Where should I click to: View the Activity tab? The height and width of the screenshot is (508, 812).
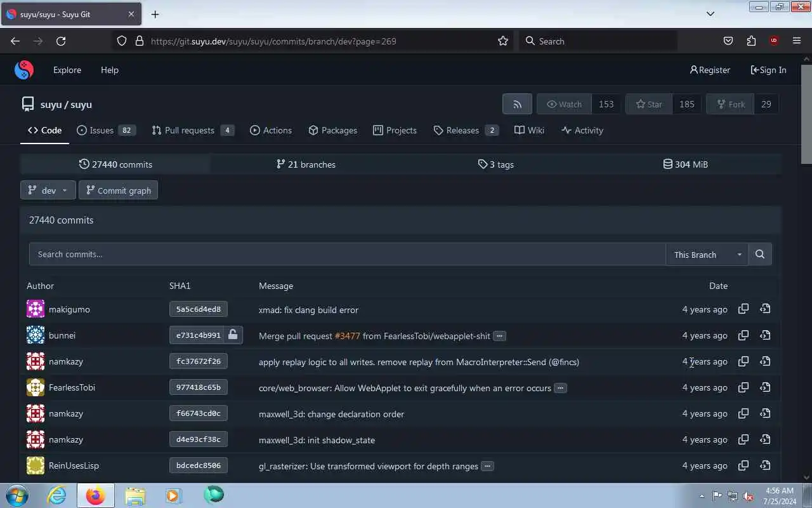point(582,130)
